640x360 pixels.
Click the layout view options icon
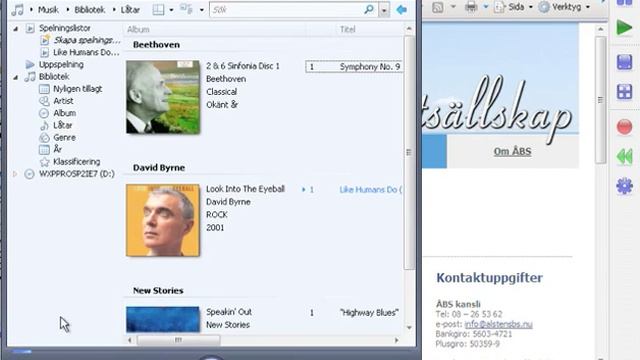point(158,9)
